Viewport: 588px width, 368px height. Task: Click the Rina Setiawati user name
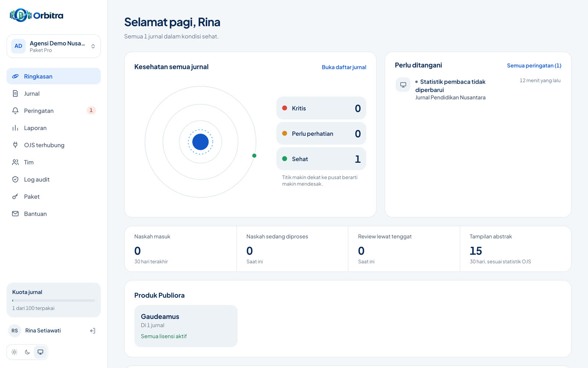click(43, 330)
